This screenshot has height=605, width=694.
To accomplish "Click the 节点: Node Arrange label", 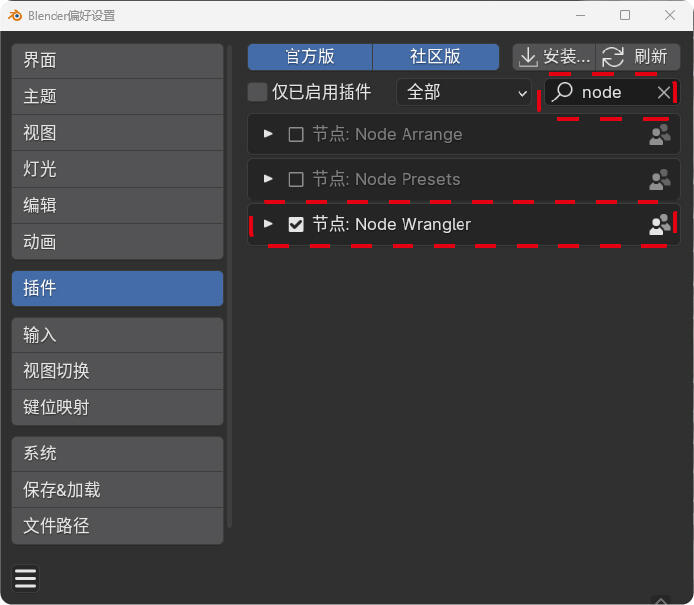I will coord(387,135).
